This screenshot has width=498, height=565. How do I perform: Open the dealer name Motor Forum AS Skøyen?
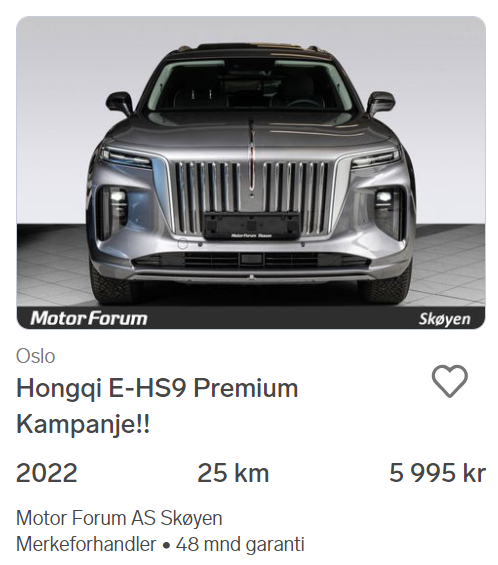(119, 518)
